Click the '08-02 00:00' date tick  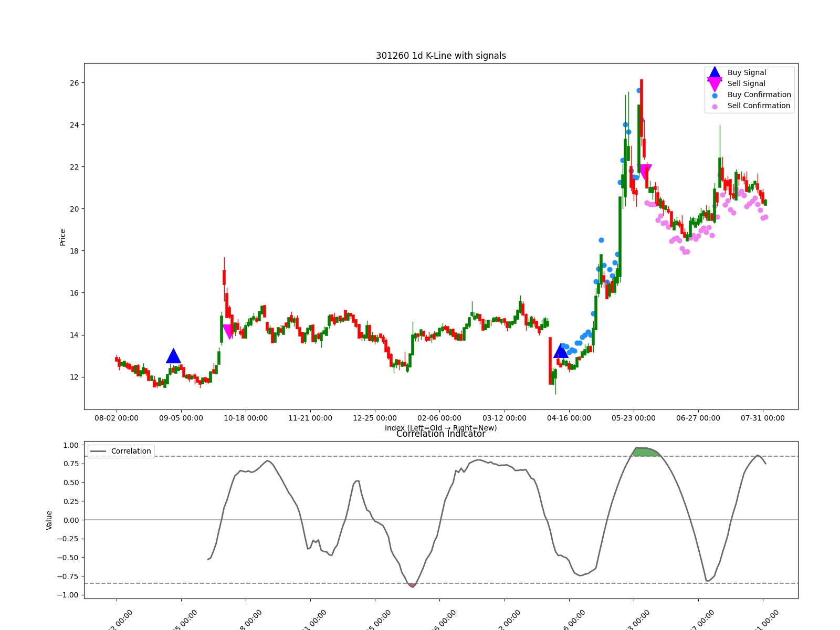tap(117, 418)
